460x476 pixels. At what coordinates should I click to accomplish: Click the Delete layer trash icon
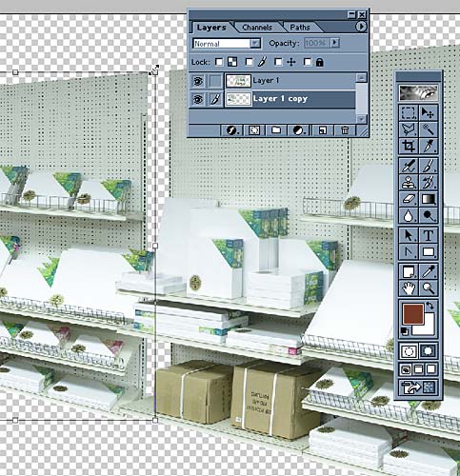click(345, 130)
